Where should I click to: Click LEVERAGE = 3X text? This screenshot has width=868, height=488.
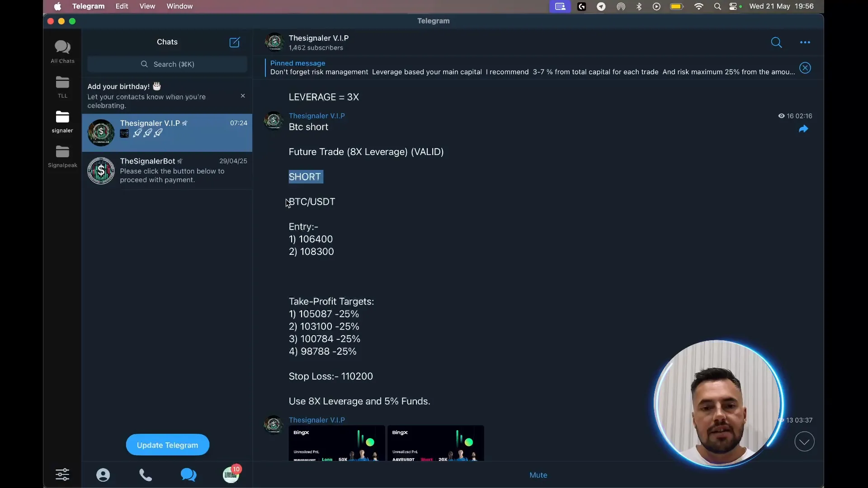pyautogui.click(x=324, y=97)
